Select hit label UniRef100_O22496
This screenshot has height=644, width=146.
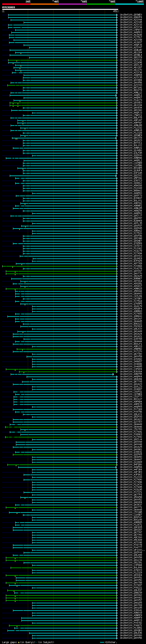(x=131, y=63)
